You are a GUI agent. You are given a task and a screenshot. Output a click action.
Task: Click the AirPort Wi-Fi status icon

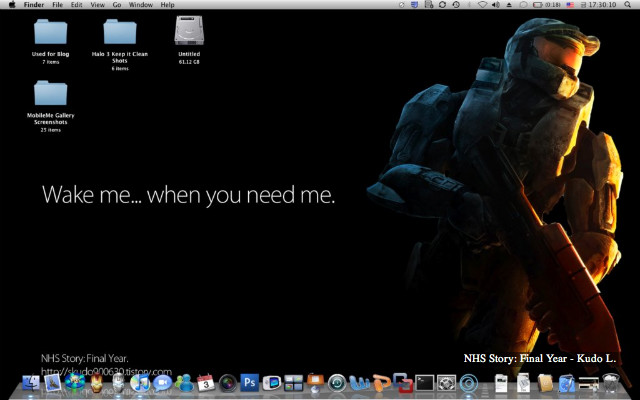click(482, 4)
